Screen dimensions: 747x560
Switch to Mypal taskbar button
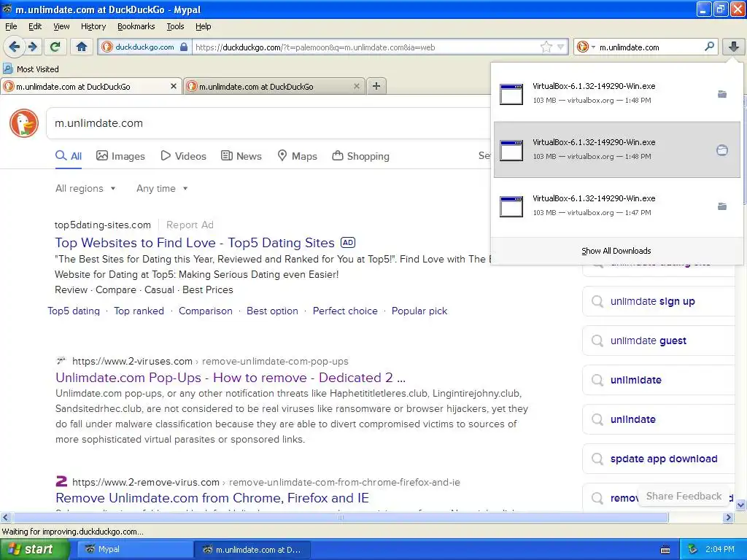(135, 550)
